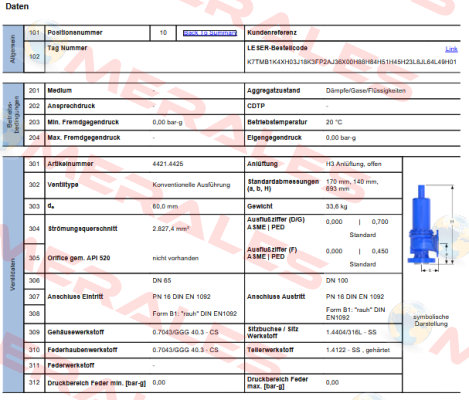The height and width of the screenshot is (400, 469).
Task: Click Gehäusewerkstoff value 0.7043/GGG 40.3 - CS
Action: (185, 332)
